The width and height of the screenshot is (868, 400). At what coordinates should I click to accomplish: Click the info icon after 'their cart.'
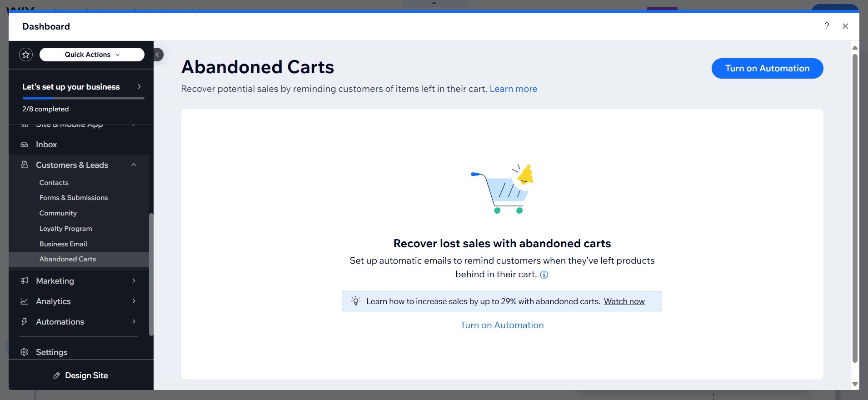pos(544,275)
